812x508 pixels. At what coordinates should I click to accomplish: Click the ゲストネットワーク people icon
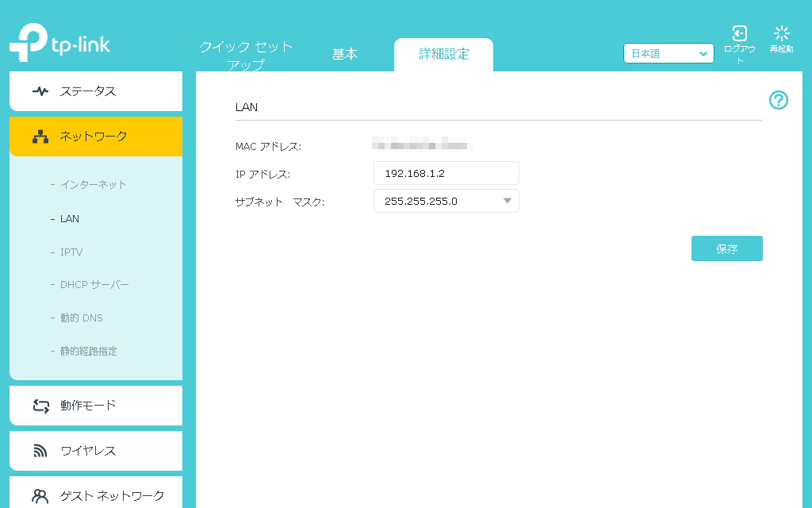[40, 496]
